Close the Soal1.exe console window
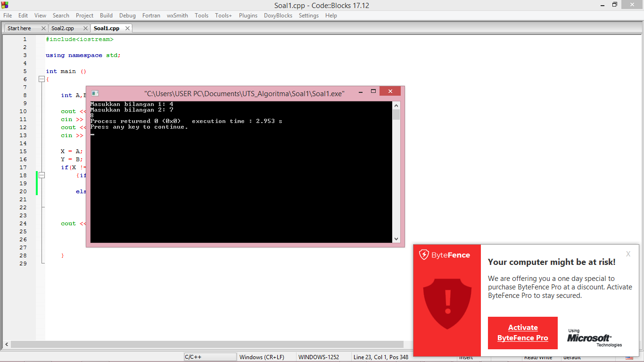 [390, 91]
